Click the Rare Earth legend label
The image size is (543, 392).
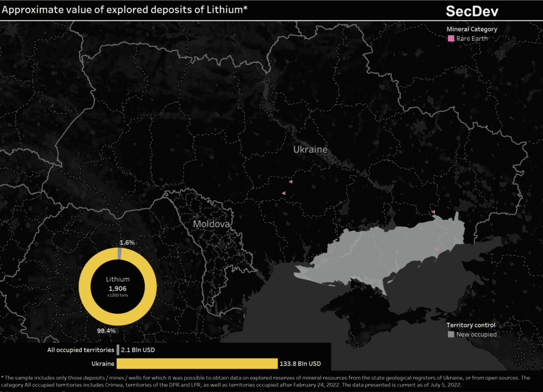coord(472,39)
